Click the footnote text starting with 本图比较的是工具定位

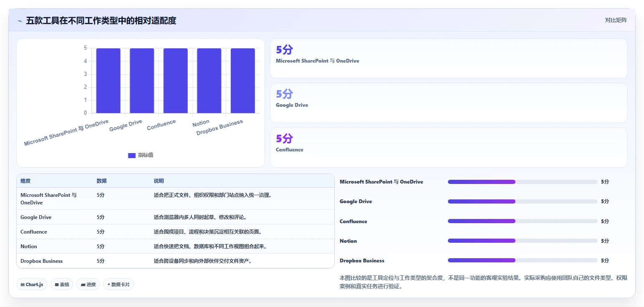tap(483, 282)
